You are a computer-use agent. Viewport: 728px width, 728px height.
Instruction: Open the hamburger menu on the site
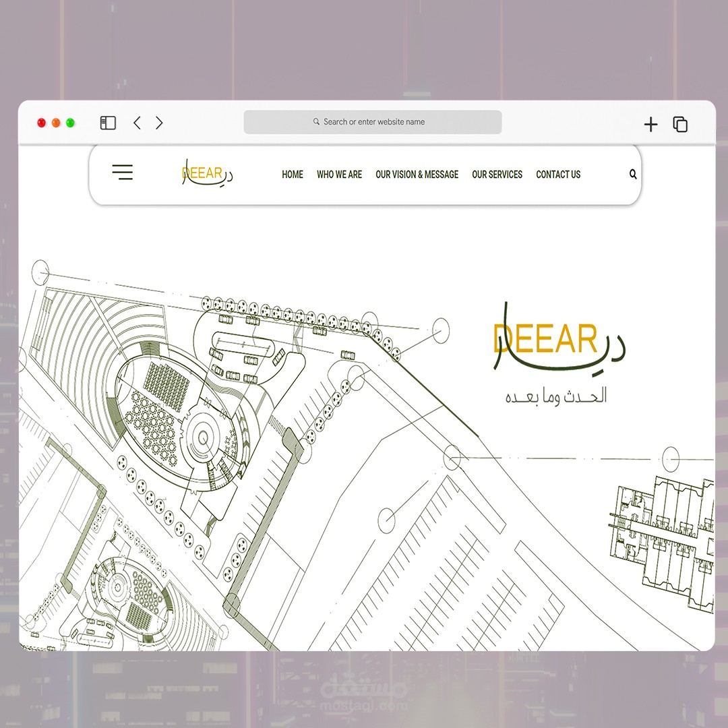click(x=123, y=173)
